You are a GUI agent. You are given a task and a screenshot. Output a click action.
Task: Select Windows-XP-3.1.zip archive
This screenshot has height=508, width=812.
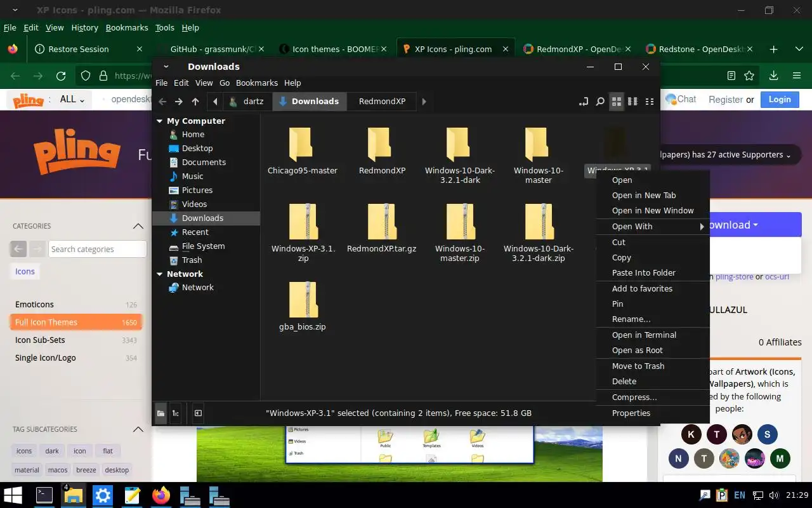(x=303, y=233)
